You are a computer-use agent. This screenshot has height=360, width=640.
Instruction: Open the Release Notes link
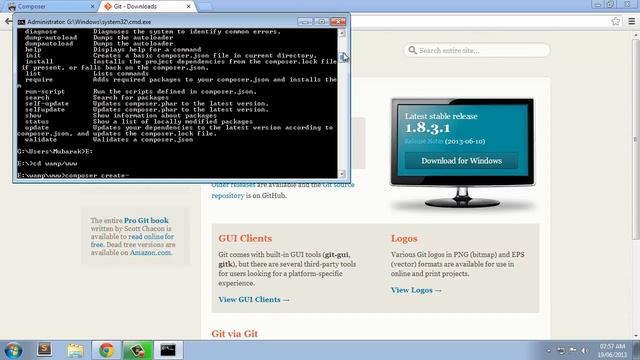(424, 141)
